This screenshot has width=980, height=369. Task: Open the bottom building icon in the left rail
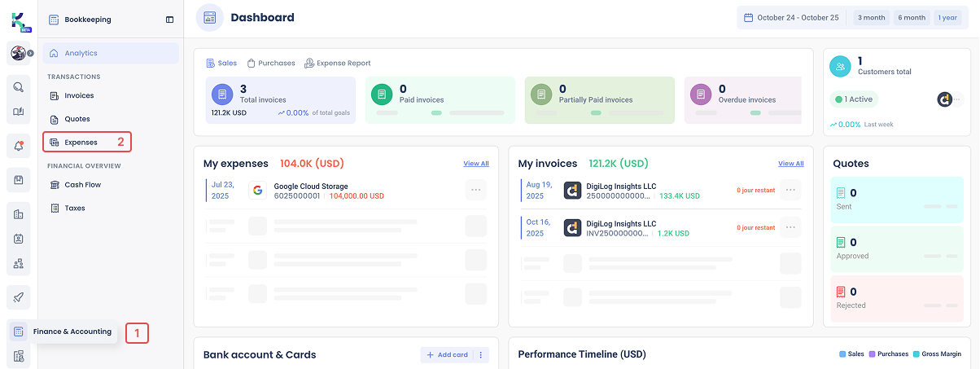click(x=18, y=356)
